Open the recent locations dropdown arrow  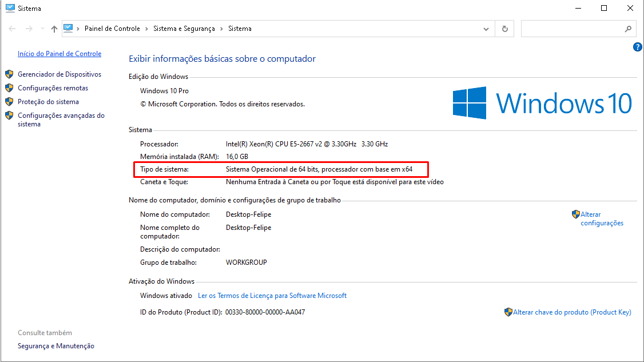pyautogui.click(x=42, y=29)
